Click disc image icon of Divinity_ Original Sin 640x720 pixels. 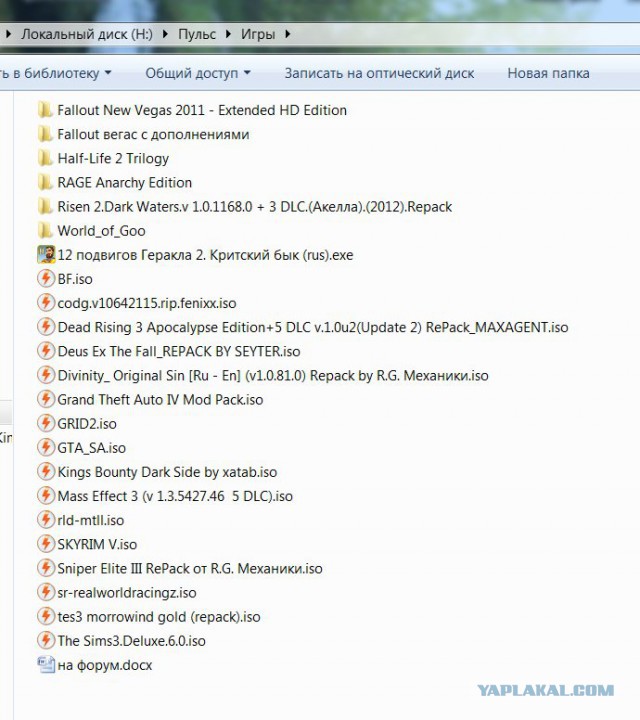click(x=46, y=375)
